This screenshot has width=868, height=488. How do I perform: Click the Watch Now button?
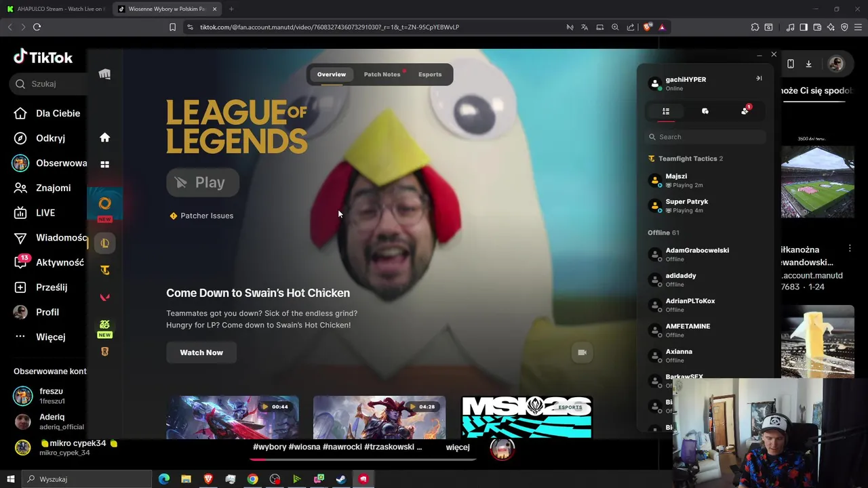pyautogui.click(x=201, y=352)
